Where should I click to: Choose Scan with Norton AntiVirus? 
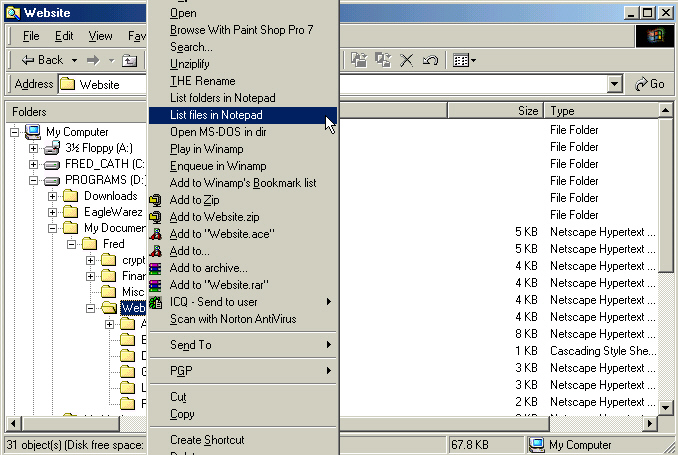[243, 319]
